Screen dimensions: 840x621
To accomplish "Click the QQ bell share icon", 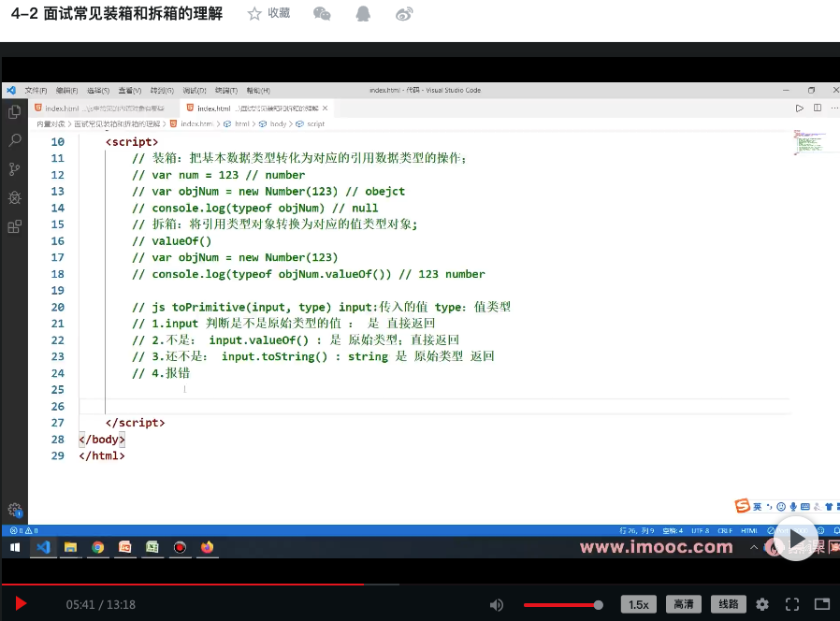I will pyautogui.click(x=363, y=13).
